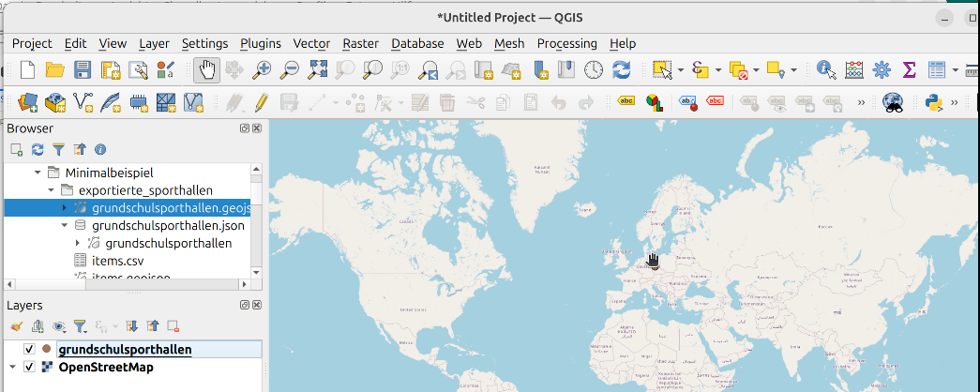The image size is (980, 392).
Task: Click the Zoom In magnifier tool
Action: click(x=262, y=69)
